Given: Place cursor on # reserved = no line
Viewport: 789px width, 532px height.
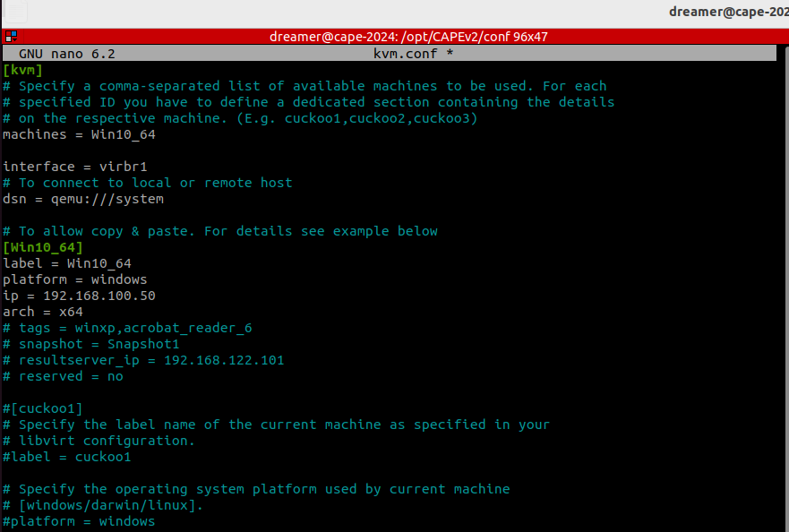Looking at the screenshot, I should point(63,376).
